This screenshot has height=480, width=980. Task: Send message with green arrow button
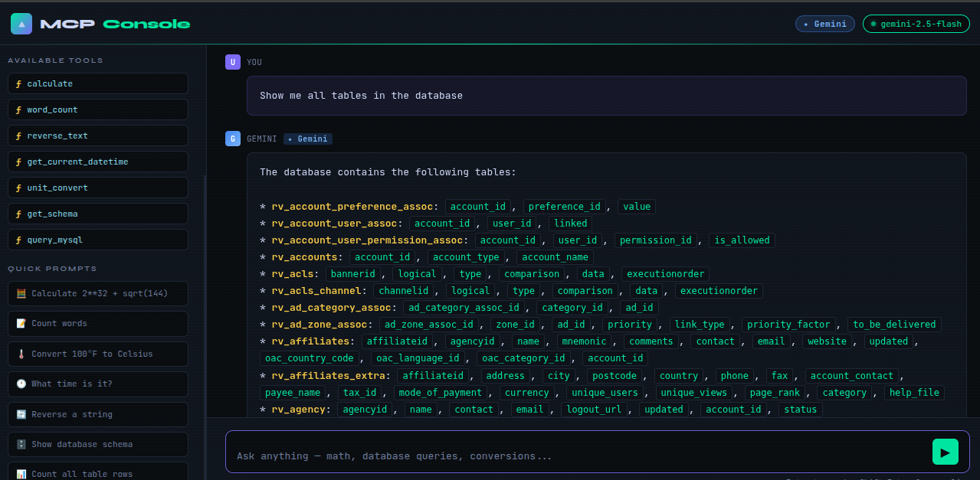click(945, 452)
